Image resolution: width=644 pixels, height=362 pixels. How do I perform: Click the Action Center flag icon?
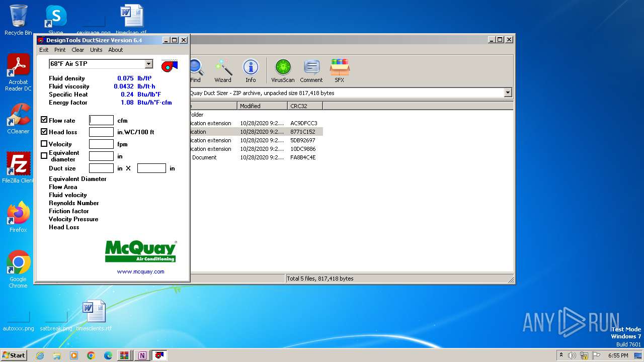tap(597, 355)
